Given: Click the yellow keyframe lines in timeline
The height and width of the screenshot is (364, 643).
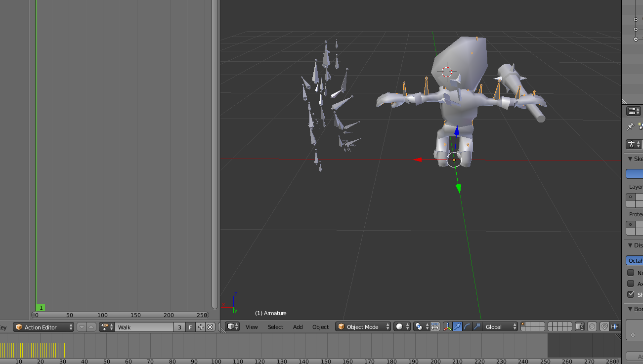Looking at the screenshot, I should tap(33, 350).
